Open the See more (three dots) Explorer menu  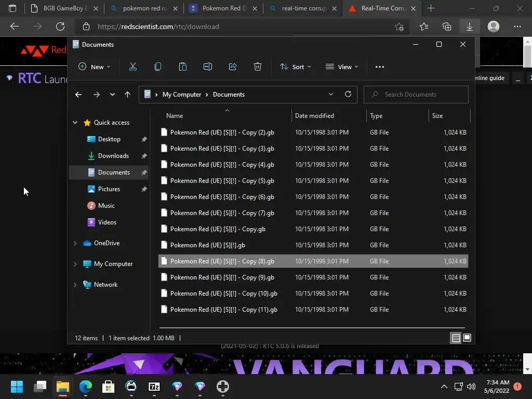[380, 67]
